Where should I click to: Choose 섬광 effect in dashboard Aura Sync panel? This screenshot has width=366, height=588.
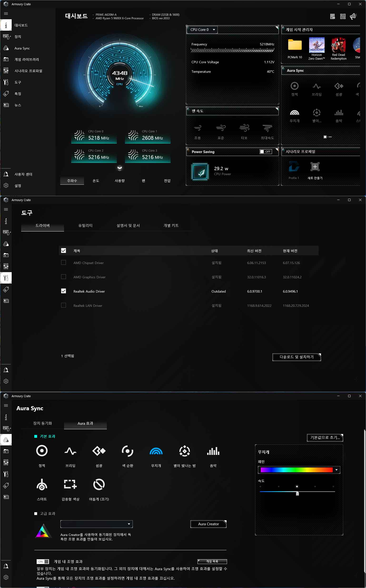339,89
